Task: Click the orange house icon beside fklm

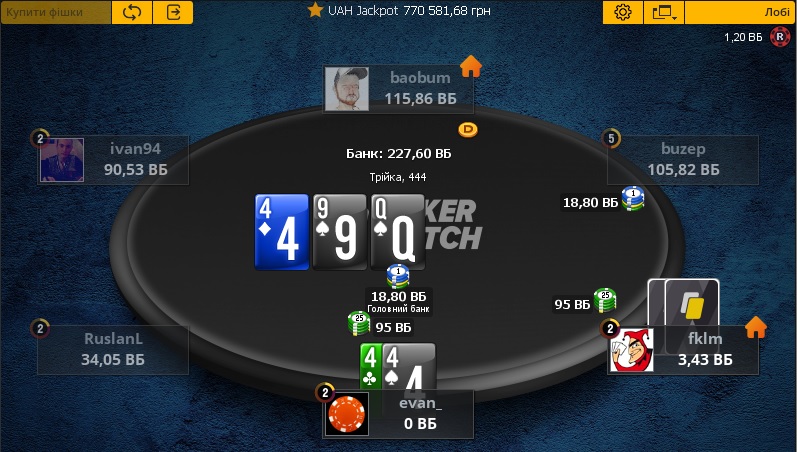Action: pyautogui.click(x=755, y=327)
